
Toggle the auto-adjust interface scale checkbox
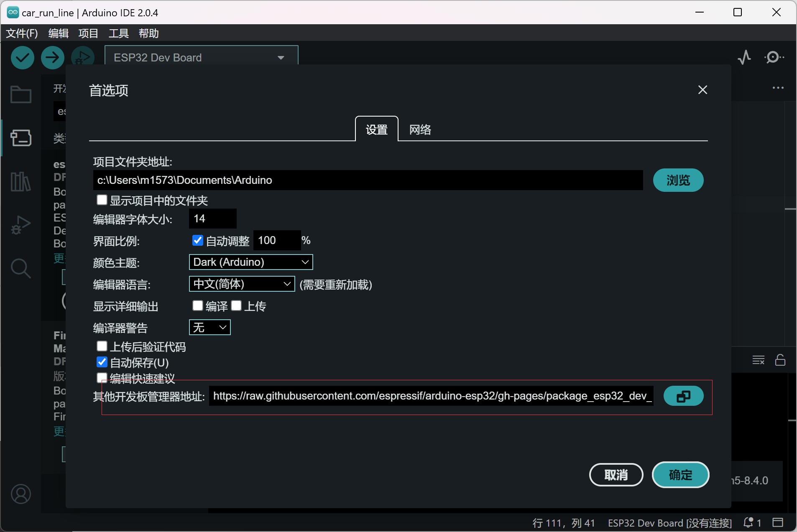197,240
